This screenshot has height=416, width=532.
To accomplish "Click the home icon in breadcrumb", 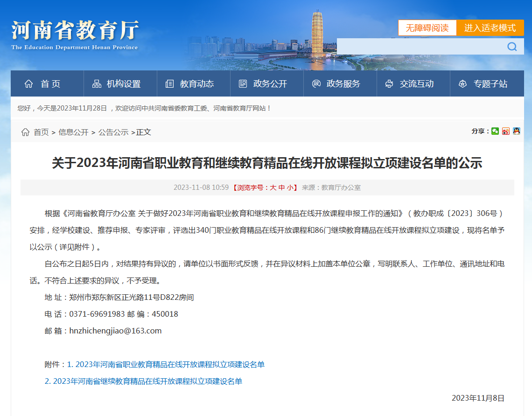I will pyautogui.click(x=26, y=132).
